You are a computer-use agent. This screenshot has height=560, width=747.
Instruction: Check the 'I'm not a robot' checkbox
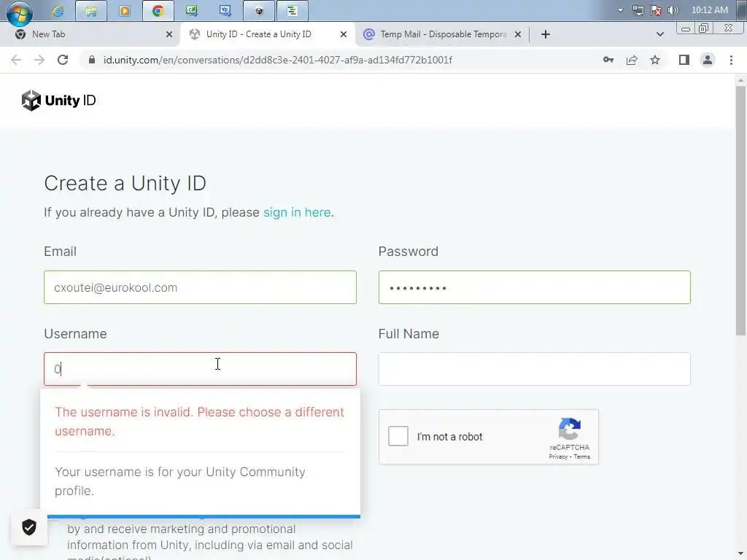(x=398, y=436)
